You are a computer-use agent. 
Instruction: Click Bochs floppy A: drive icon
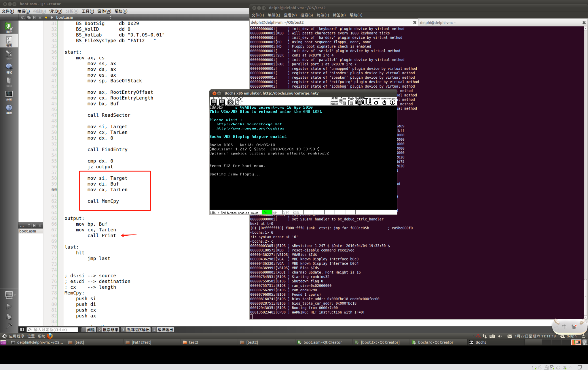214,102
